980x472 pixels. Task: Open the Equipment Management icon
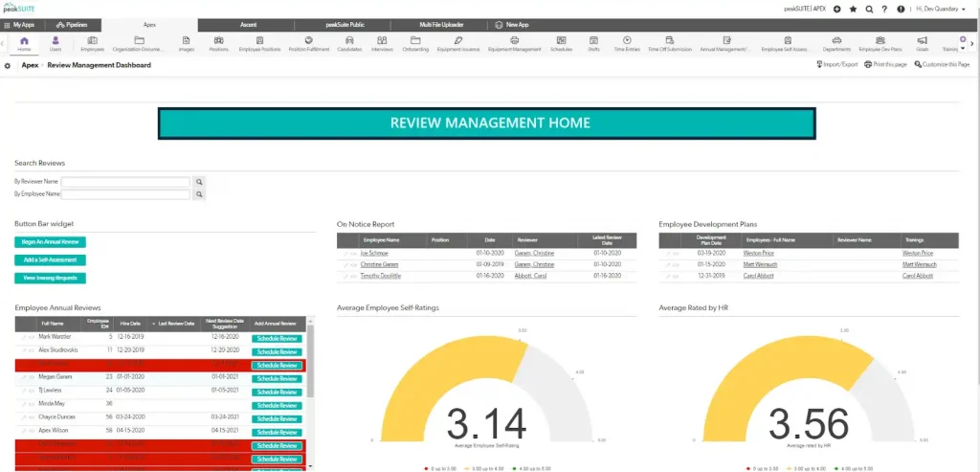point(514,40)
